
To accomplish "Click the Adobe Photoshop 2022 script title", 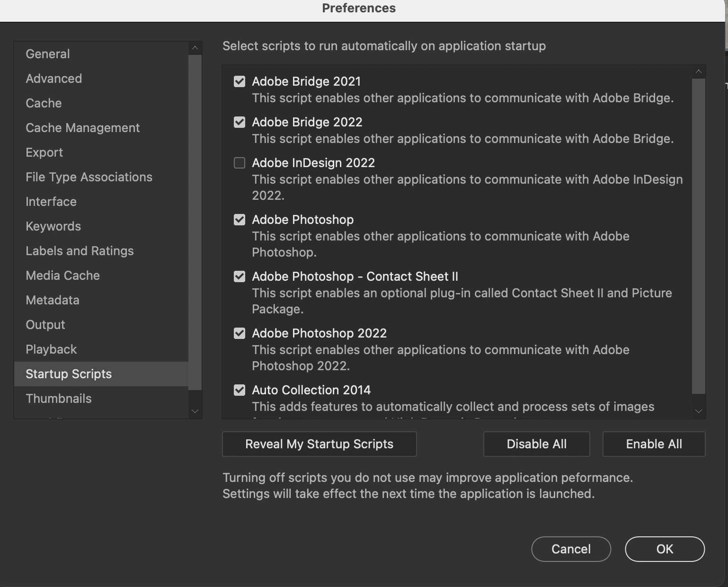I will pyautogui.click(x=320, y=333).
